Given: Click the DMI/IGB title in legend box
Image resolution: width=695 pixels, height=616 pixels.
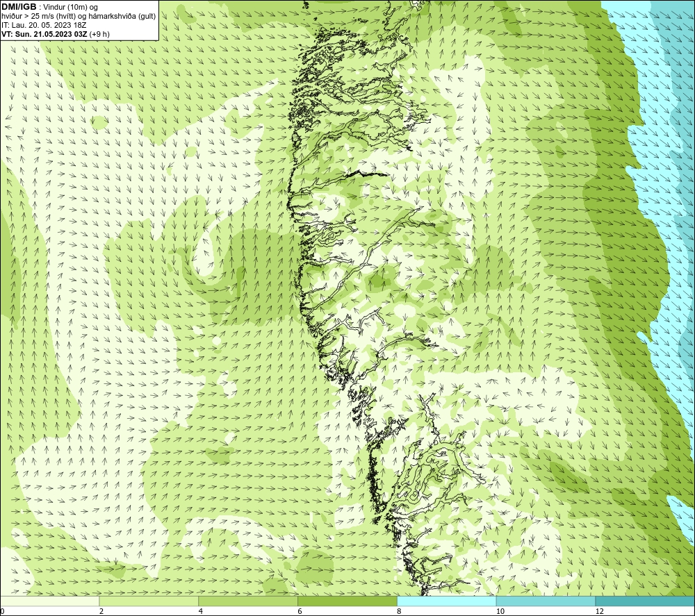Looking at the screenshot, I should tap(19, 7).
